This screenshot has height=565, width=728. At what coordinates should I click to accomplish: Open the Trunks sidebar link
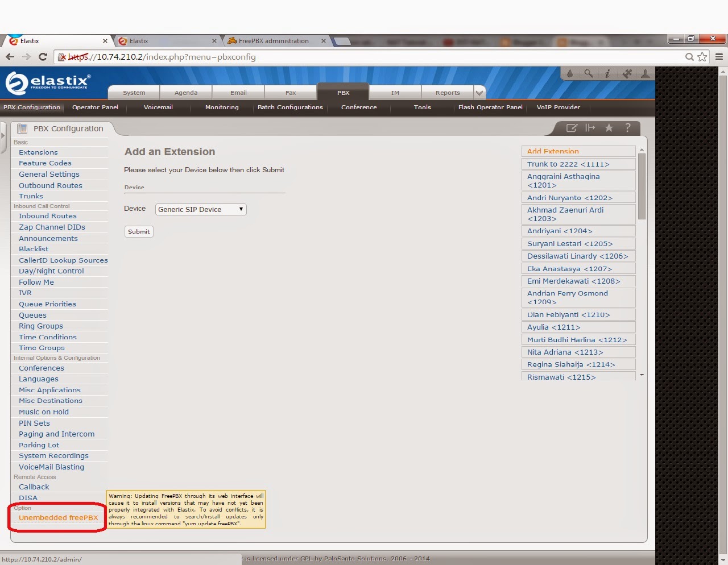coord(31,196)
